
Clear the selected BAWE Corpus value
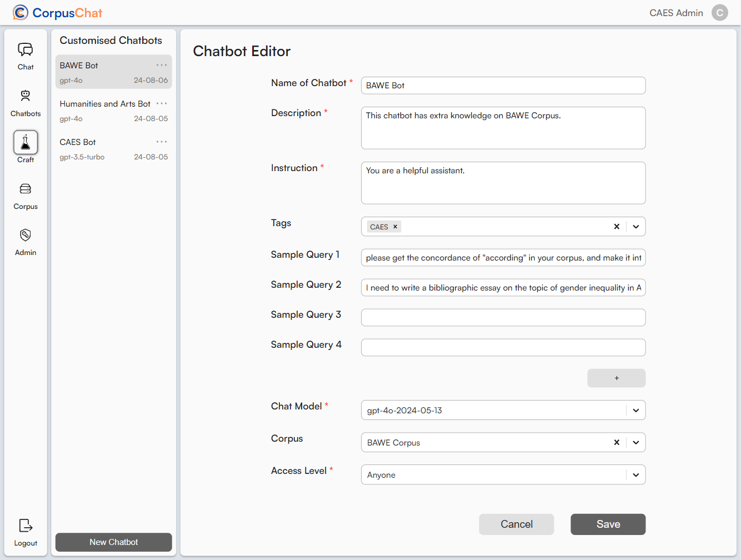click(x=617, y=443)
